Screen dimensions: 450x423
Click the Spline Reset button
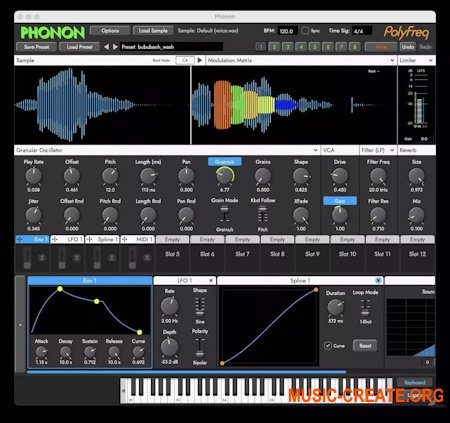[x=365, y=346]
